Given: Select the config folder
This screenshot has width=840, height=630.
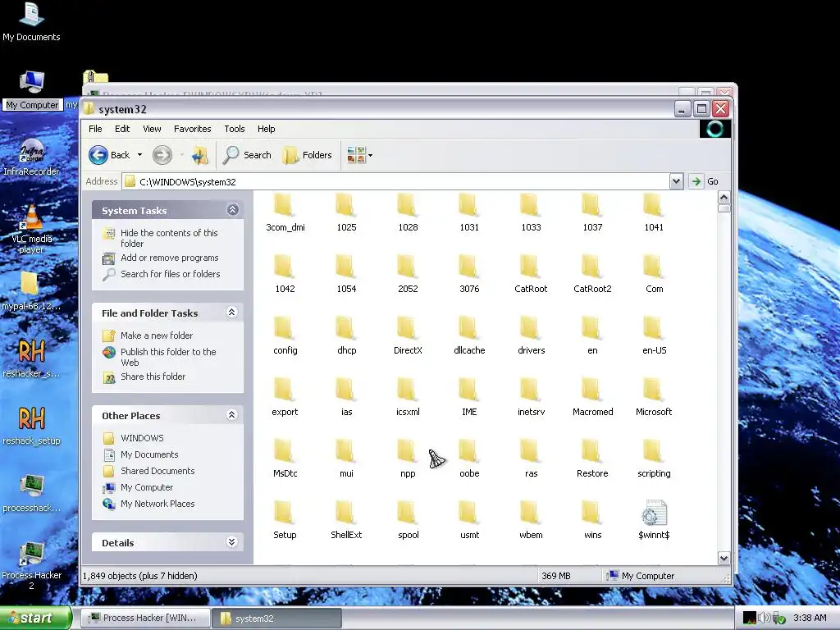Looking at the screenshot, I should tap(285, 336).
